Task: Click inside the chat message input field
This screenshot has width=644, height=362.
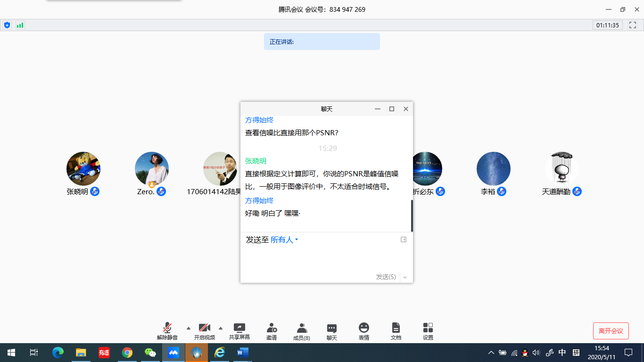Action: click(325, 258)
